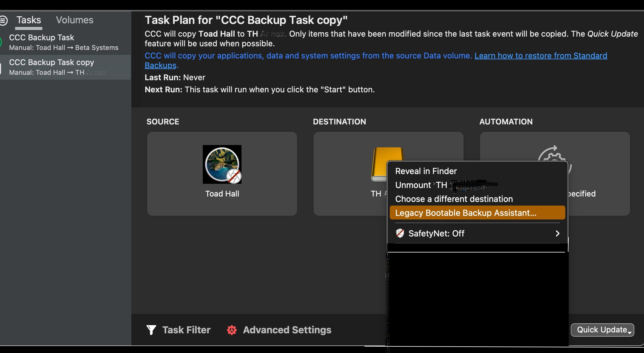
Task: Open Legacy Bootable Backup Assistant
Action: click(x=466, y=213)
